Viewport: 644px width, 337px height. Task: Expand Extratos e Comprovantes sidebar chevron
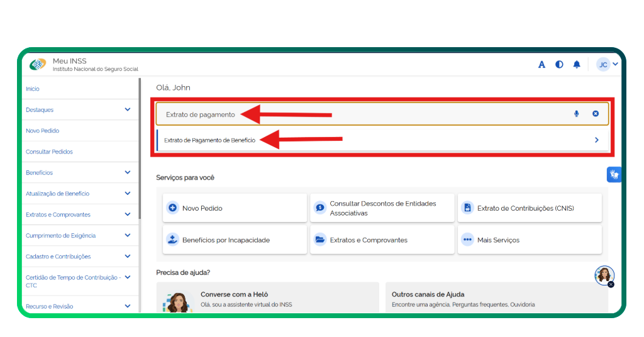point(127,214)
